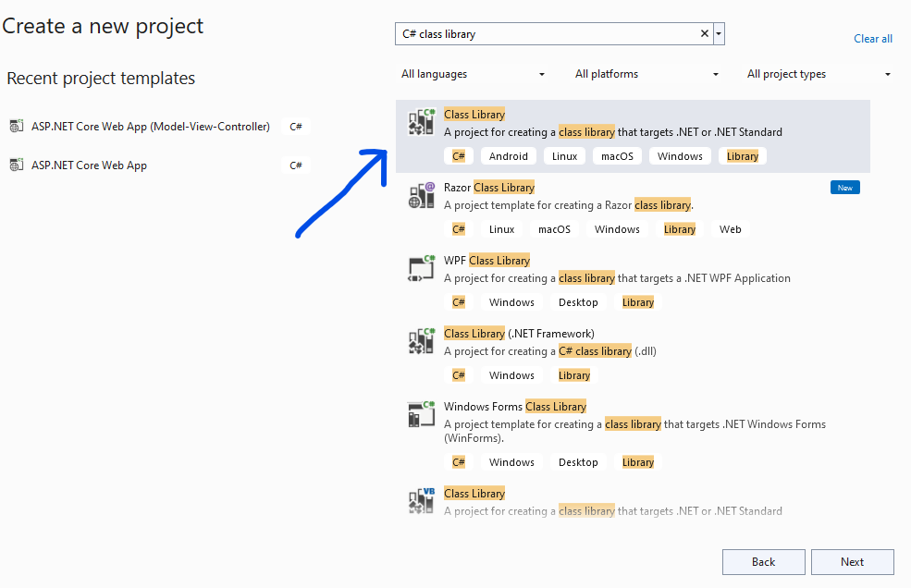Open the All project types dropdown
This screenshot has width=911, height=588.
pyautogui.click(x=819, y=74)
